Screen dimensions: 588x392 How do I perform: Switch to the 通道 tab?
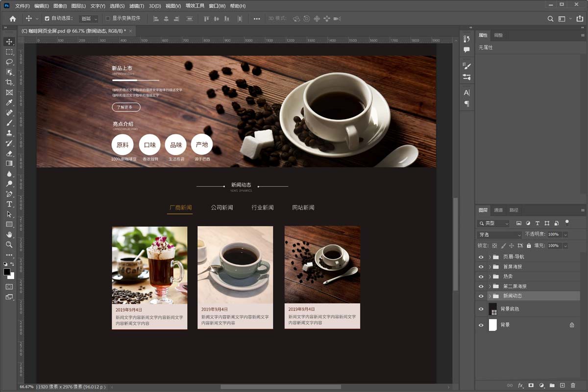[x=498, y=210]
